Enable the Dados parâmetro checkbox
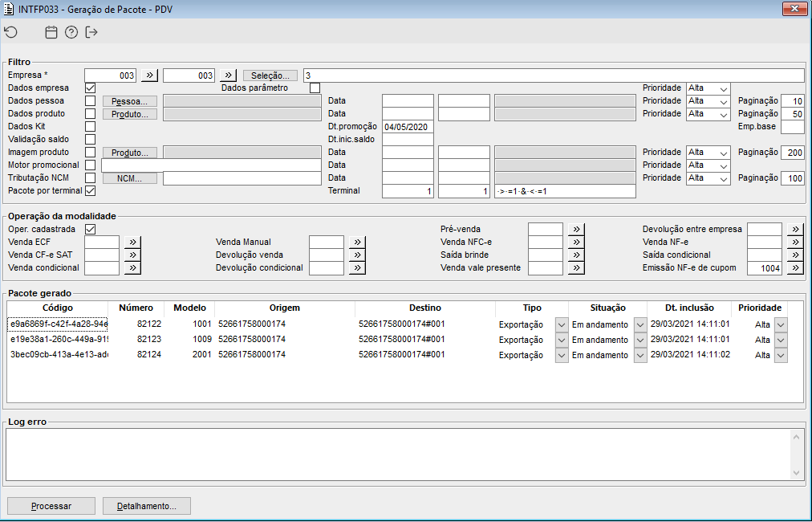This screenshot has width=812, height=522. pyautogui.click(x=315, y=88)
